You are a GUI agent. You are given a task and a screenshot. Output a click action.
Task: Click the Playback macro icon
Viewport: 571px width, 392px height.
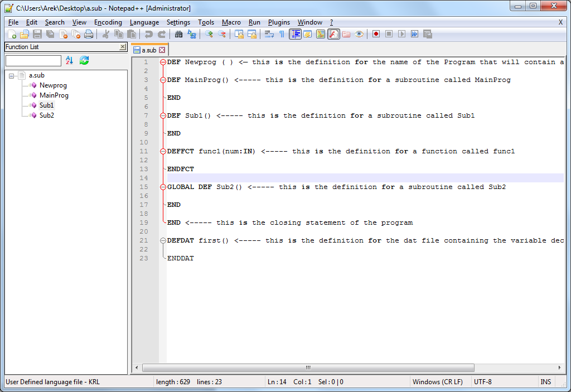point(401,34)
